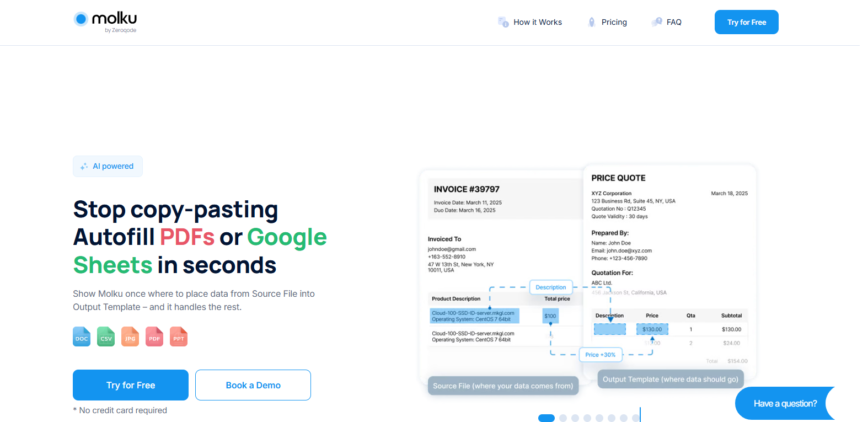The width and height of the screenshot is (868, 422).
Task: Click the INVOICE #39797 heading
Action: [x=467, y=189]
